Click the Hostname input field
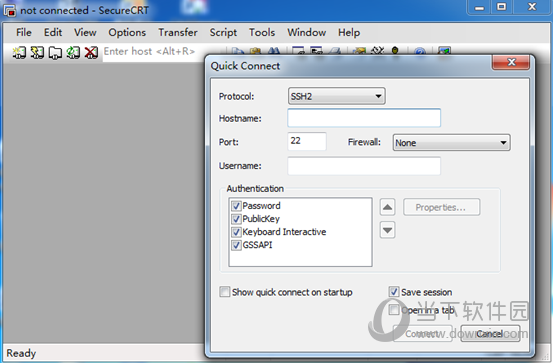Viewport: 553px width, 363px height. click(364, 118)
